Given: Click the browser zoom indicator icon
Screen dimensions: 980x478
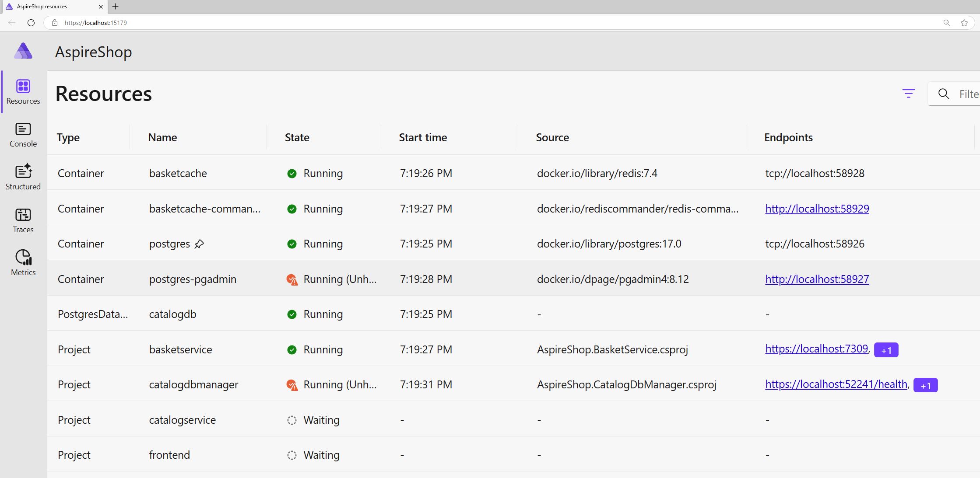Looking at the screenshot, I should (947, 23).
